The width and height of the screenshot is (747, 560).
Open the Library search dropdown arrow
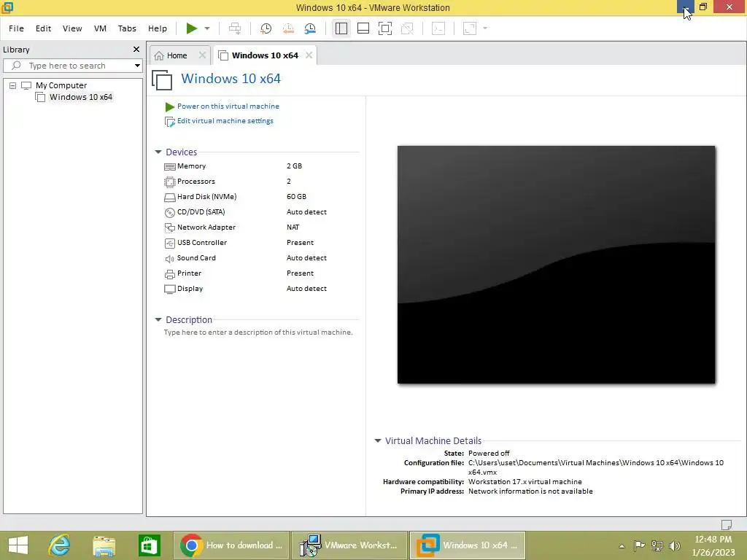click(137, 66)
